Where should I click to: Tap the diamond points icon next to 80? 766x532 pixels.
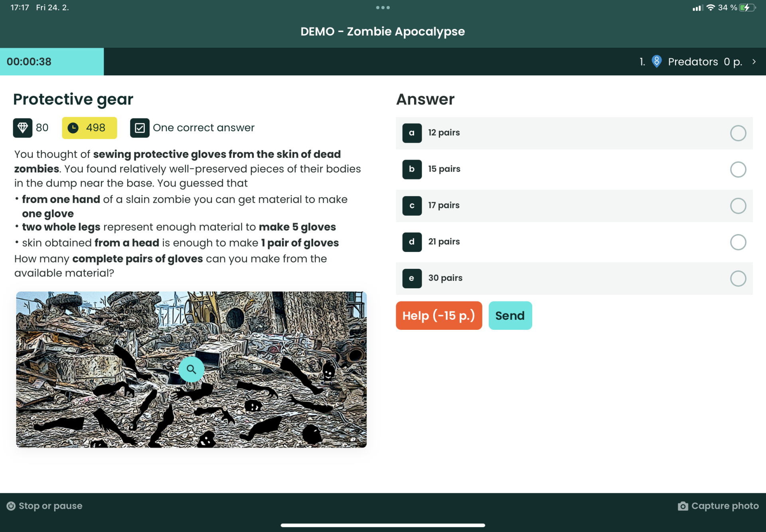tap(23, 128)
